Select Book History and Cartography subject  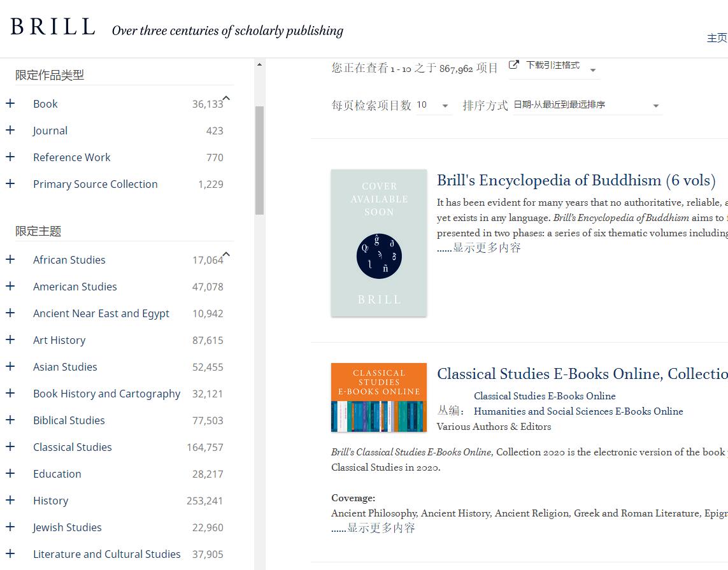tap(106, 394)
